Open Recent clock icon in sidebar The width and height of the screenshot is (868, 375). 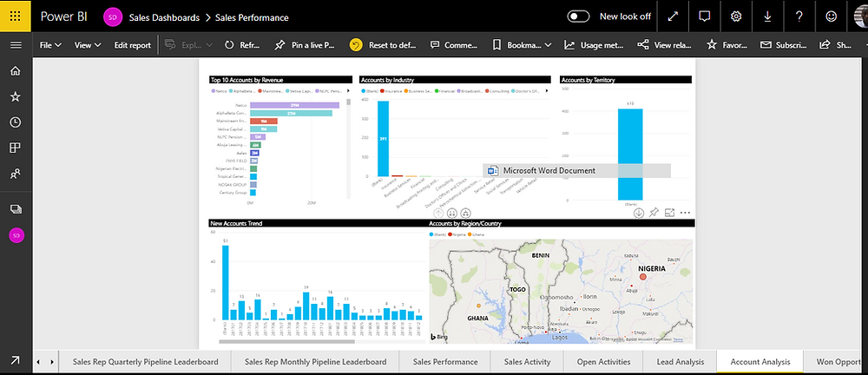coord(16,122)
